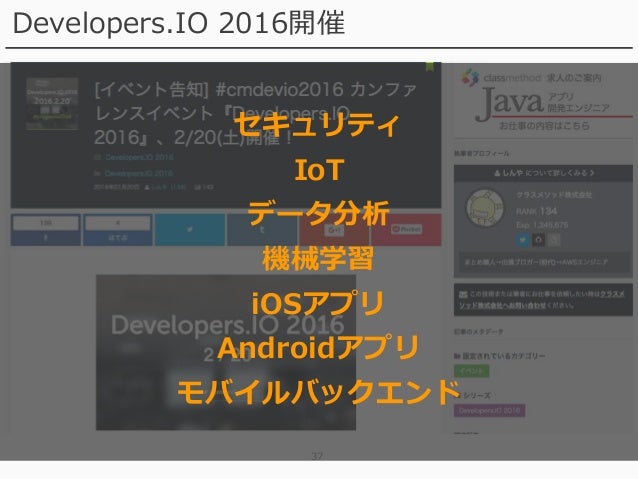
Task: Click the green bookmark ribbon icon
Action: pyautogui.click(x=429, y=66)
